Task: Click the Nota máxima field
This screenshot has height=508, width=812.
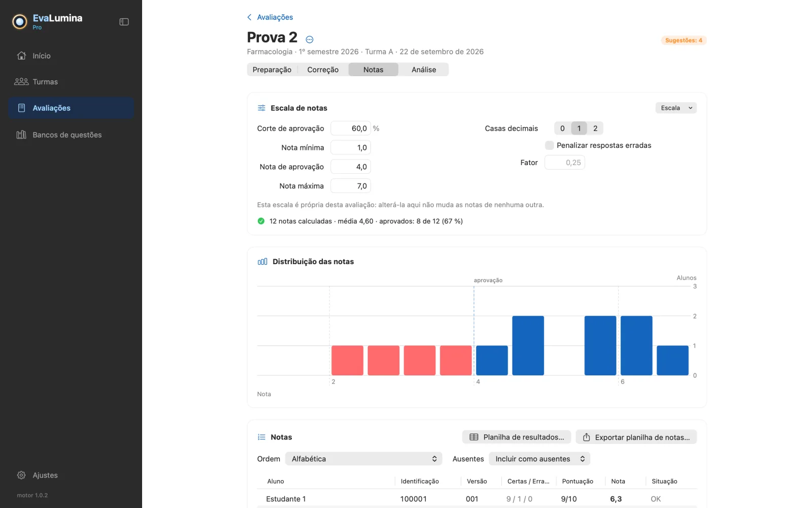Action: 351,186
